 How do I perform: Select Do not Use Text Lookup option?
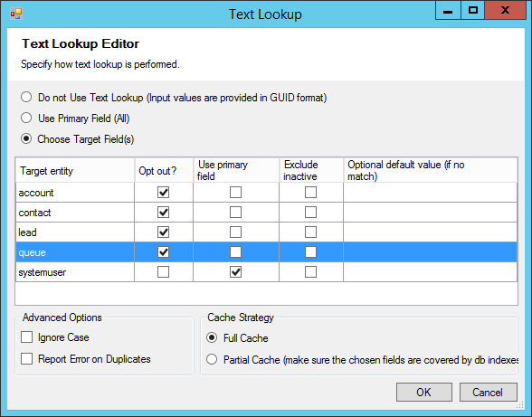(26, 97)
